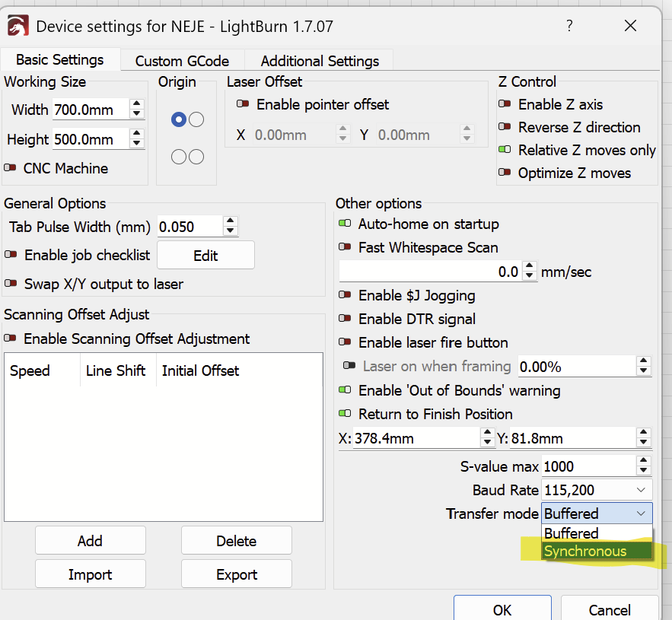Click the Edit job checklist button
Image resolution: width=672 pixels, height=620 pixels.
(205, 256)
